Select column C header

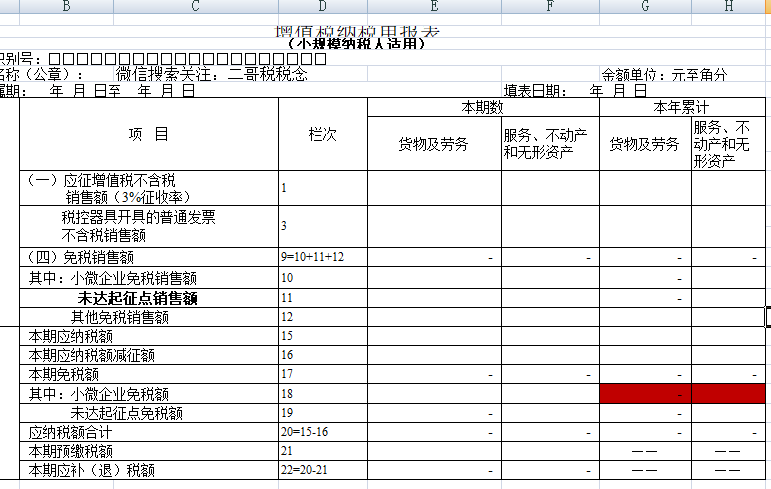coord(196,6)
